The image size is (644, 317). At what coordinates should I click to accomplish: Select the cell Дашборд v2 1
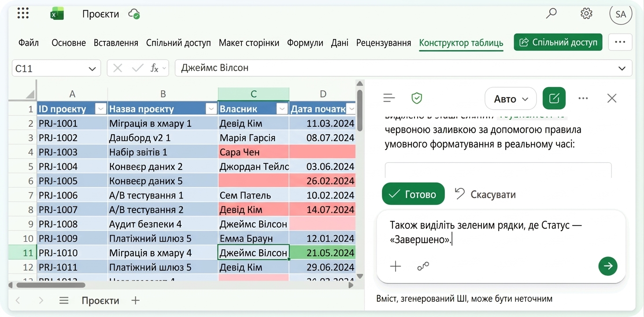click(163, 137)
